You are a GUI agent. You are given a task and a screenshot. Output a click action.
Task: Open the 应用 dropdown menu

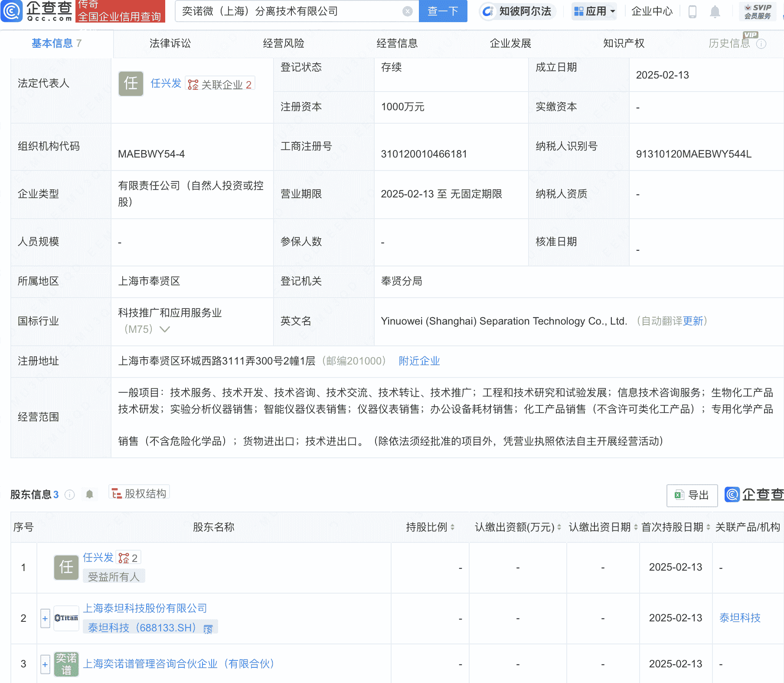pos(594,12)
